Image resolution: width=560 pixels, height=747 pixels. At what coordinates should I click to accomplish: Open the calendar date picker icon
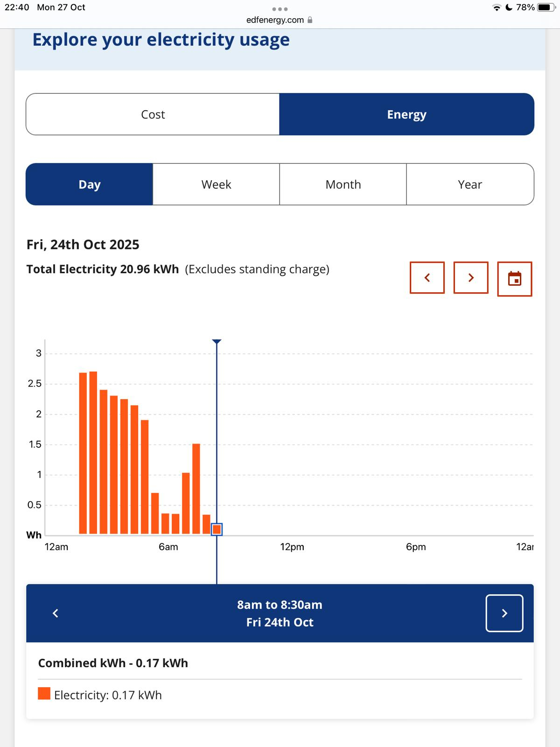(x=514, y=279)
